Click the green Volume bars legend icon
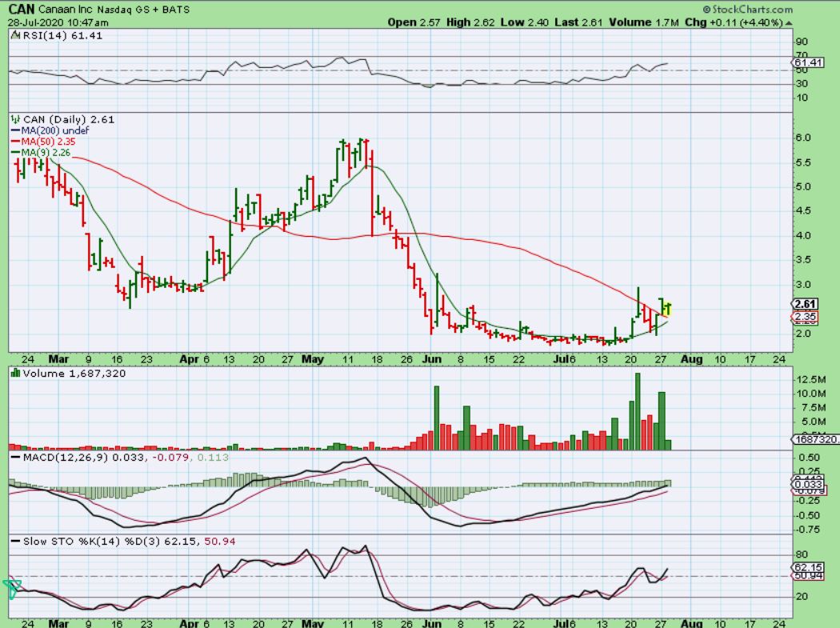Viewport: 840px width, 628px height. pos(14,373)
